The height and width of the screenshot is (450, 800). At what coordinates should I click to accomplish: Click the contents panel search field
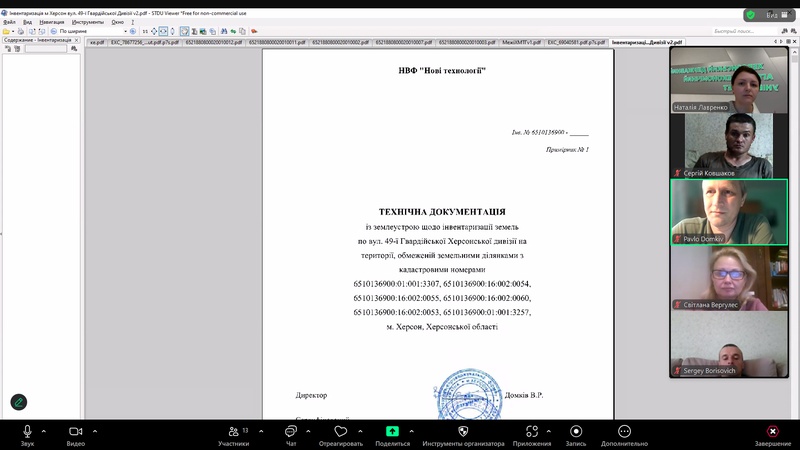[46, 48]
